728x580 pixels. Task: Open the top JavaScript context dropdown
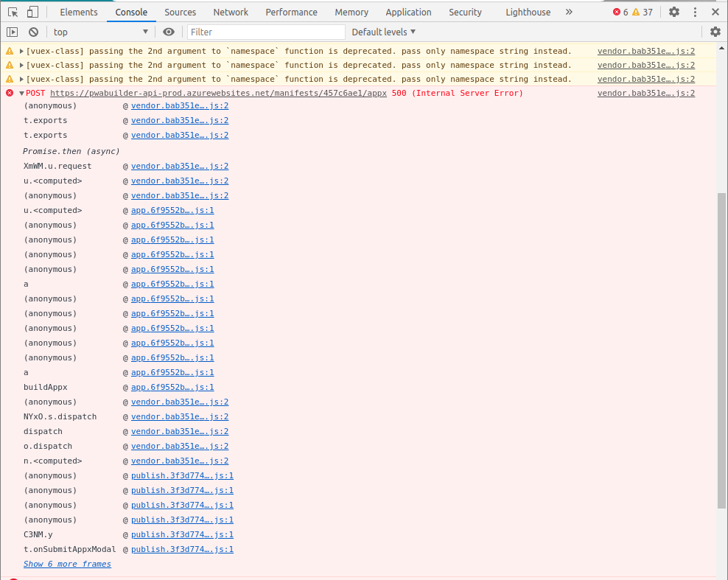tap(99, 32)
